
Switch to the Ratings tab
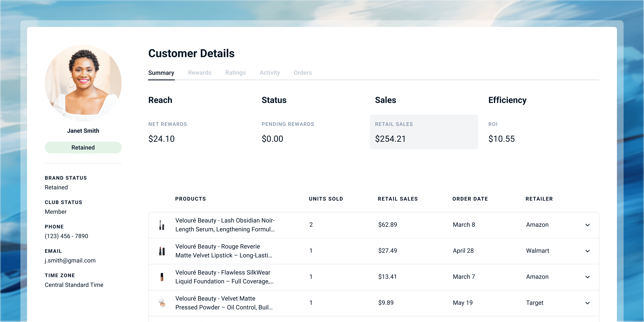tap(235, 73)
